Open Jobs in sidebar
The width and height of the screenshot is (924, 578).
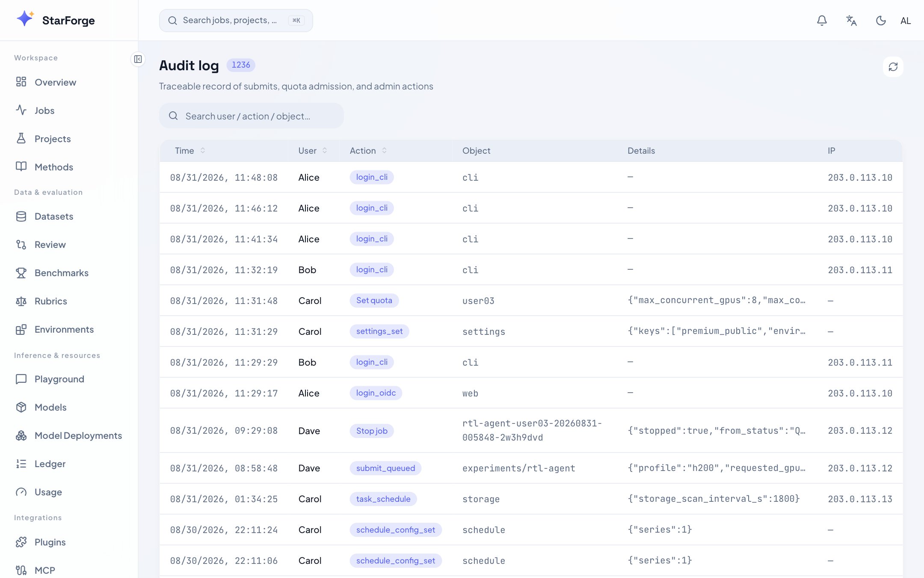click(69, 110)
